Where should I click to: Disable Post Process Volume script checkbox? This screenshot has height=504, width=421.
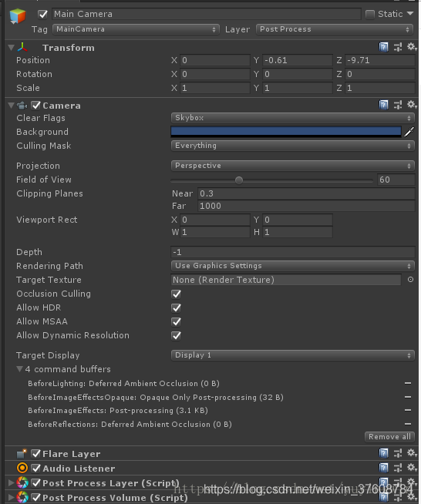pos(36,497)
